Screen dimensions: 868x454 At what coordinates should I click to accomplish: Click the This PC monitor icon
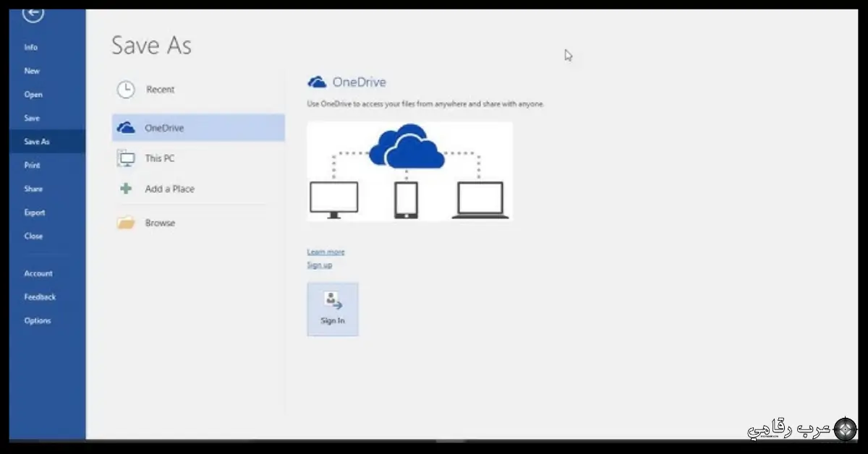point(126,158)
